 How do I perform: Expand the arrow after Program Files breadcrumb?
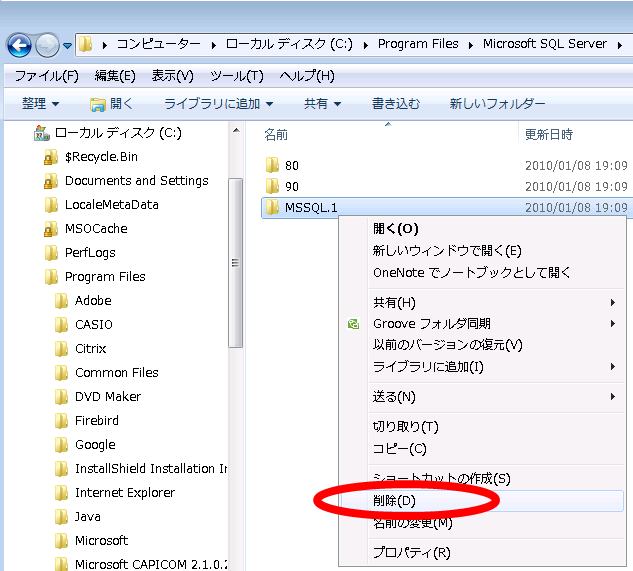[470, 45]
